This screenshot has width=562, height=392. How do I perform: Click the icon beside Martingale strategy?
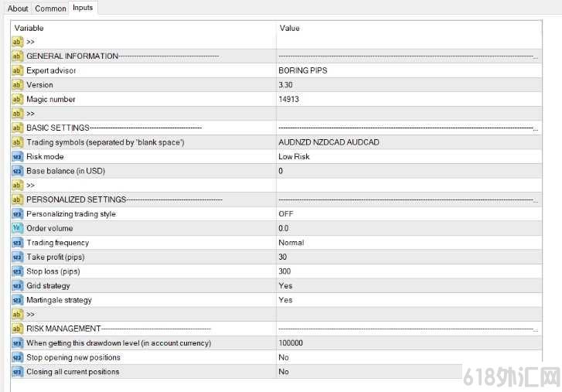[x=17, y=300]
